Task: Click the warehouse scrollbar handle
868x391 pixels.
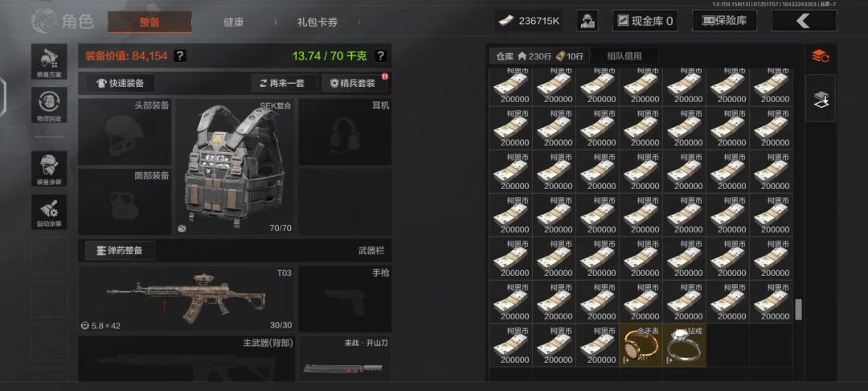Action: coord(798,310)
